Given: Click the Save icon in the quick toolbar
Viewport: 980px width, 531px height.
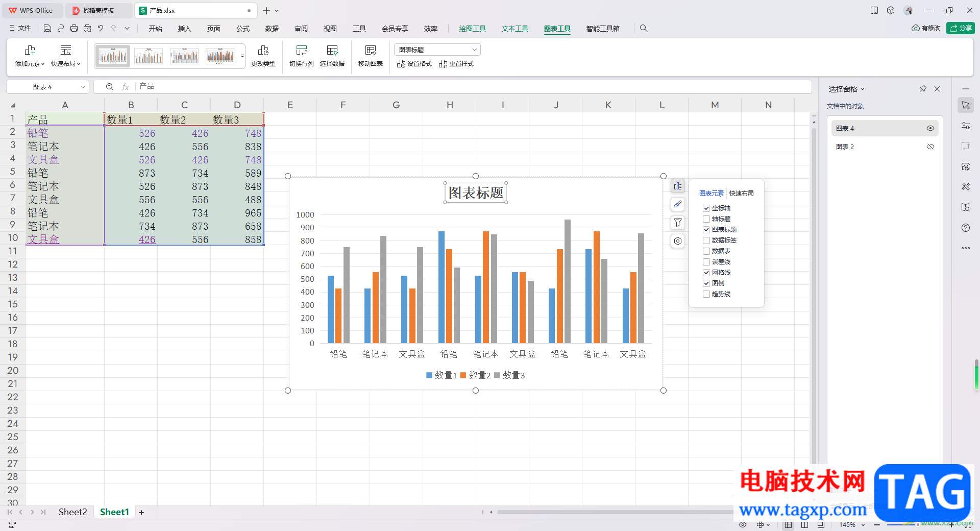Looking at the screenshot, I should pos(47,29).
